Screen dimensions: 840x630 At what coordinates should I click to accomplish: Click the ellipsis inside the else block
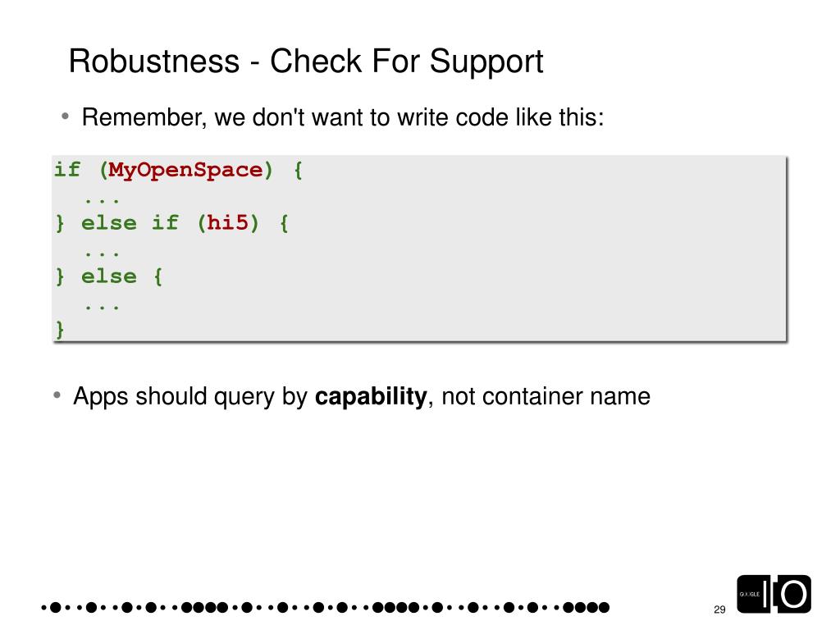point(101,308)
